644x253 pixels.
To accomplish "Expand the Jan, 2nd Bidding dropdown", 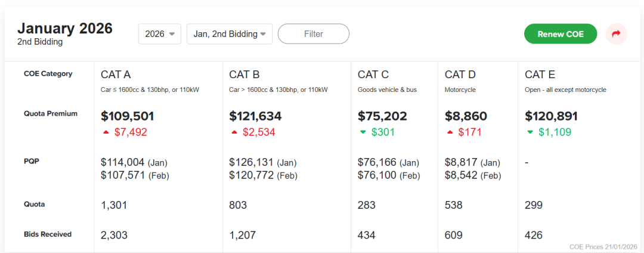I will tap(230, 34).
